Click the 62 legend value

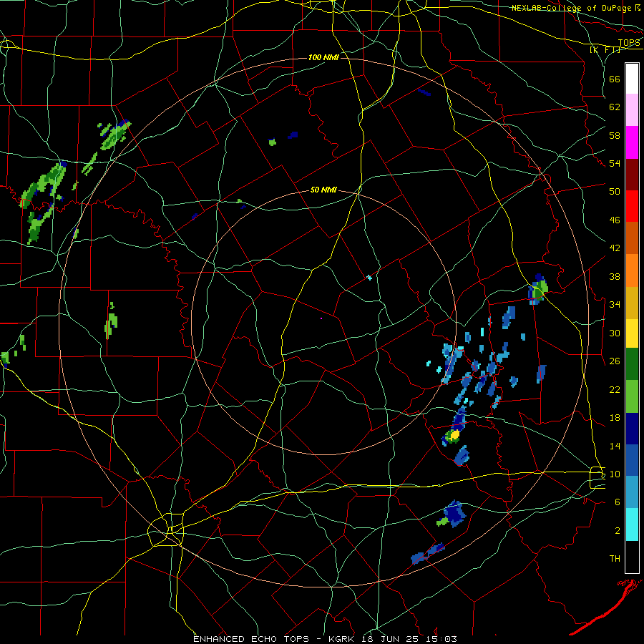tap(615, 107)
